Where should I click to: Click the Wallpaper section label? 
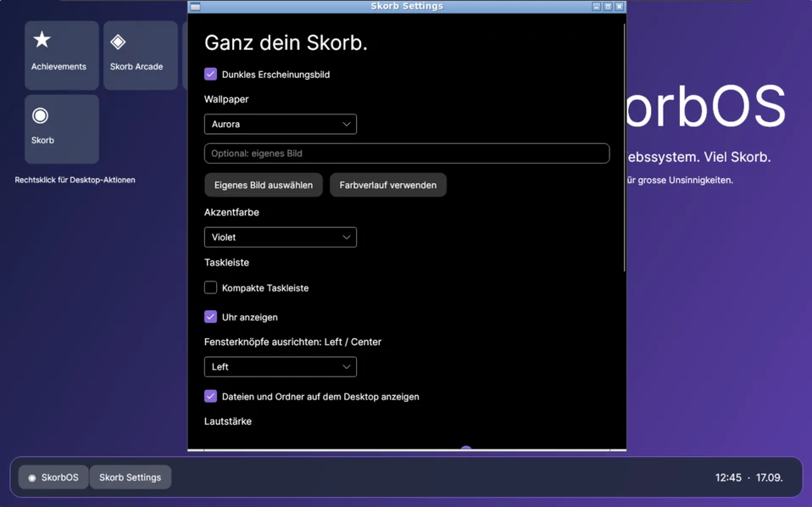226,99
